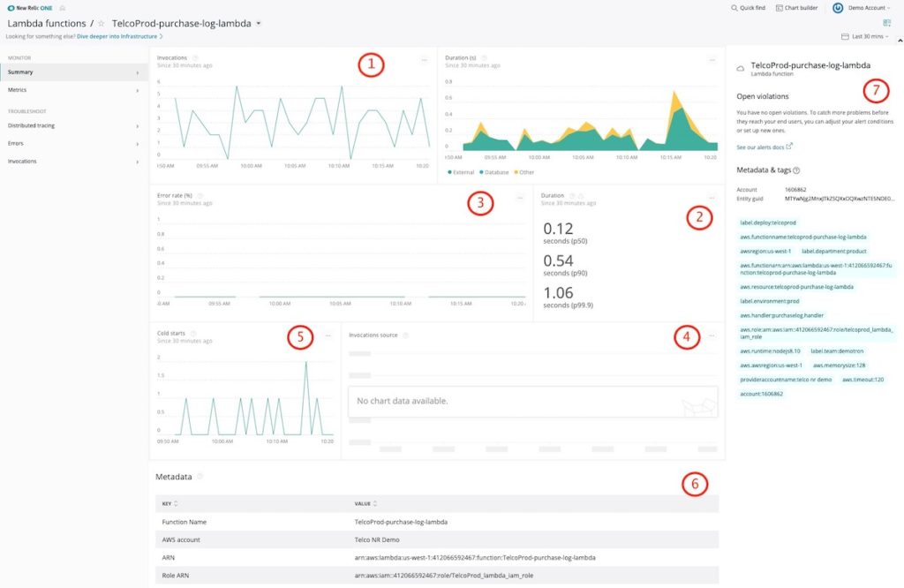Click the calendar icon beside Last 30 mins
This screenshot has height=588, width=904.
coord(845,36)
